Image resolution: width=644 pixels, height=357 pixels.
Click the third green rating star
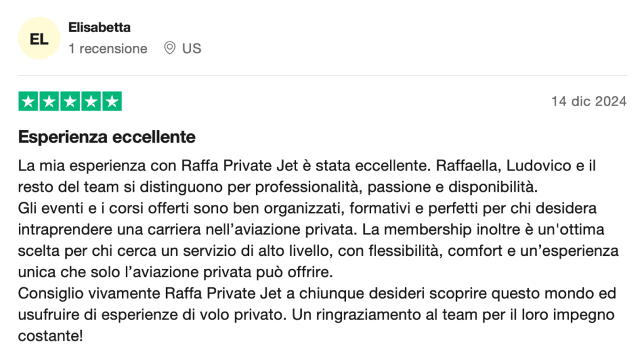coord(70,101)
